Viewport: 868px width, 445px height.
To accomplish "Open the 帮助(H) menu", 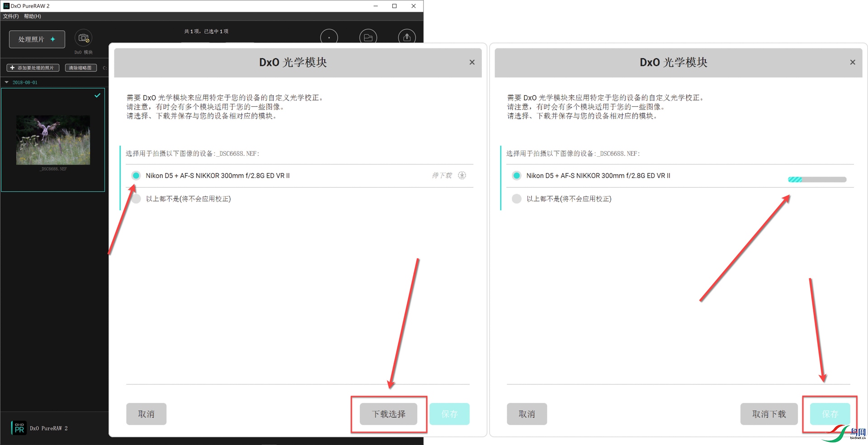I will coord(33,16).
